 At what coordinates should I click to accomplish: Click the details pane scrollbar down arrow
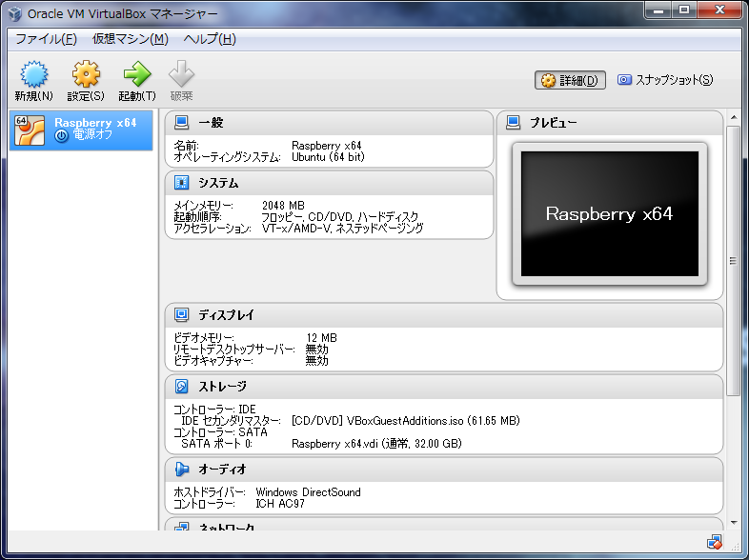[x=733, y=522]
